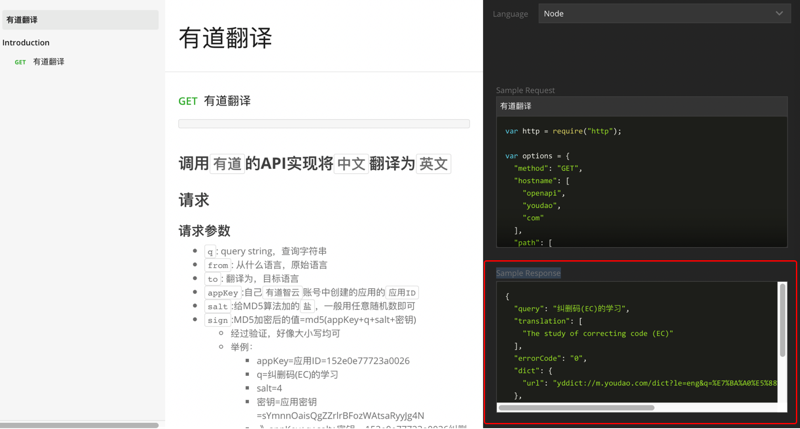This screenshot has width=800, height=429.
Task: Click the Sample Request label
Action: point(526,90)
